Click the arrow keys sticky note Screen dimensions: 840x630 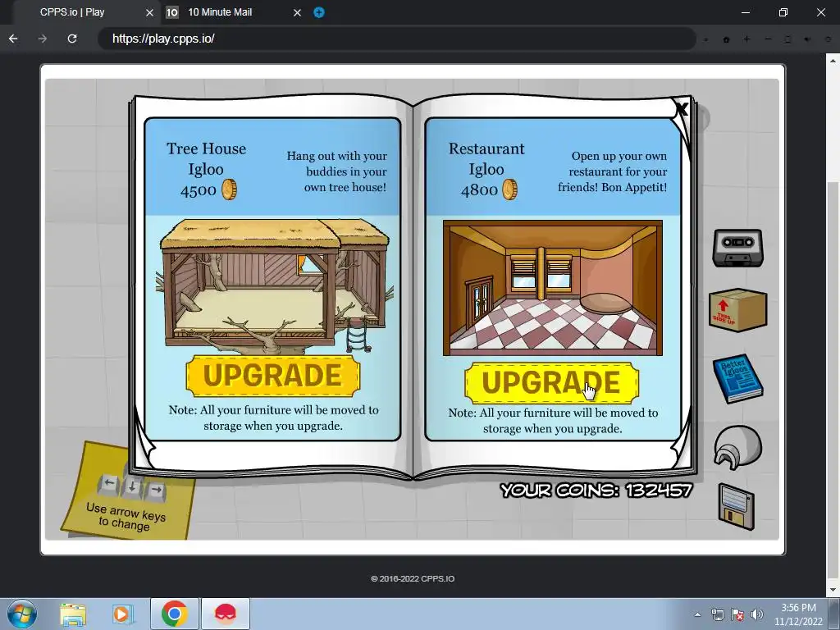point(127,491)
